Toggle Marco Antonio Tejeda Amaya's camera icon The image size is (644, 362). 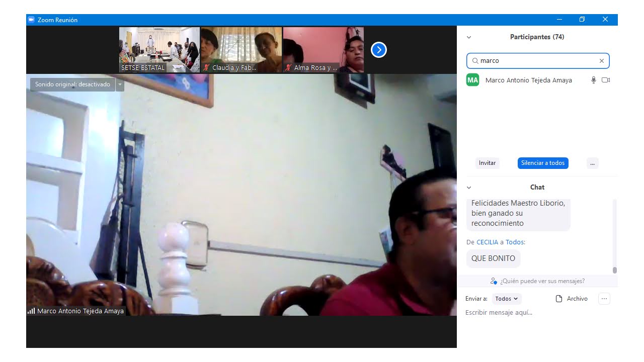[606, 80]
